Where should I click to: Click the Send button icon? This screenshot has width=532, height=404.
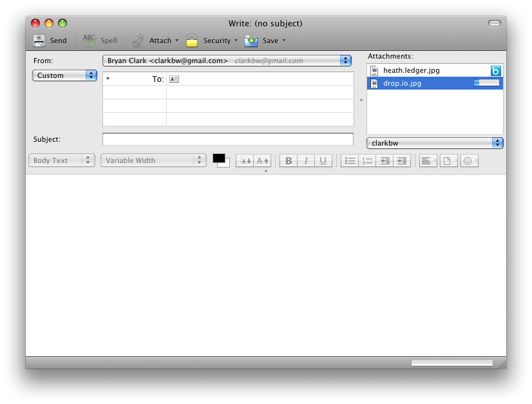coord(39,41)
